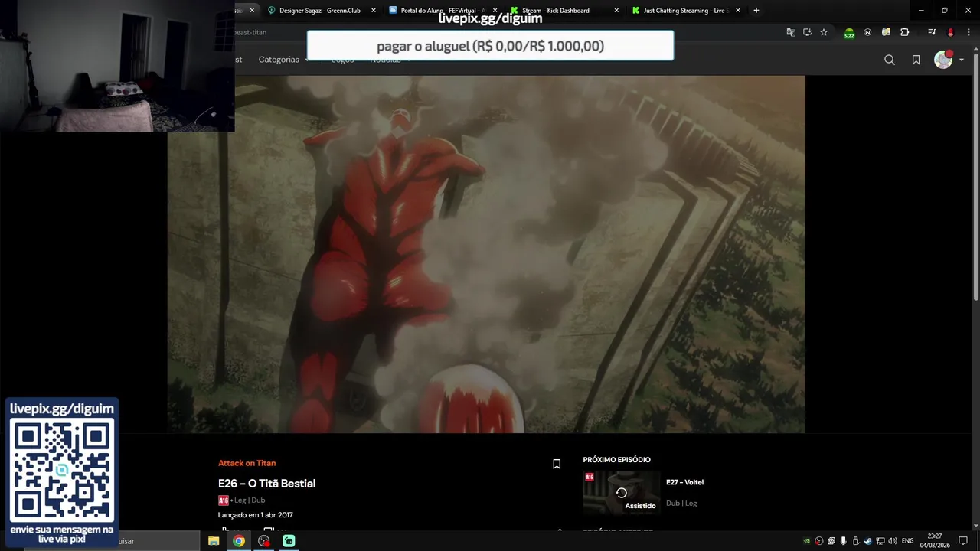The height and width of the screenshot is (551, 980).
Task: Open the Chrome media controls icon
Action: click(932, 32)
